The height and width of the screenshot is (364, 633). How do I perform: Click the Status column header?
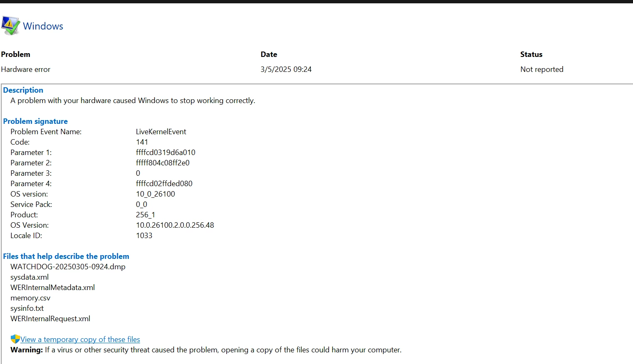click(x=531, y=54)
